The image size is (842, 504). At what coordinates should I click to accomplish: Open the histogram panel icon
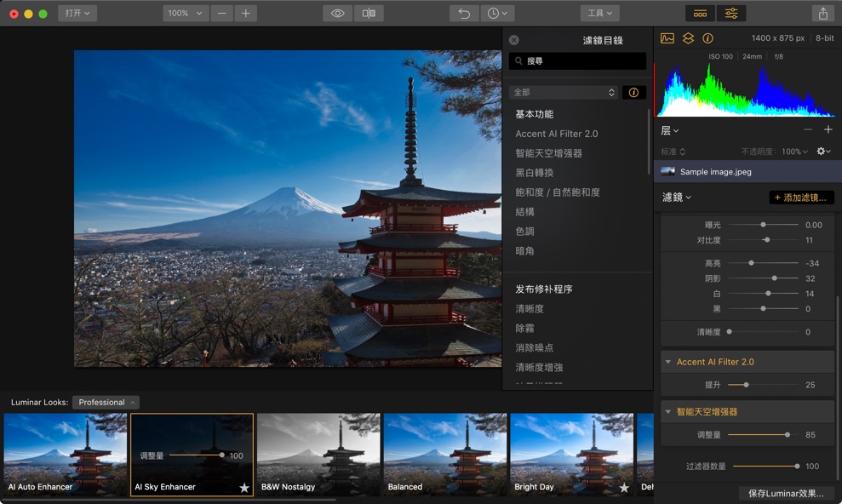point(667,38)
